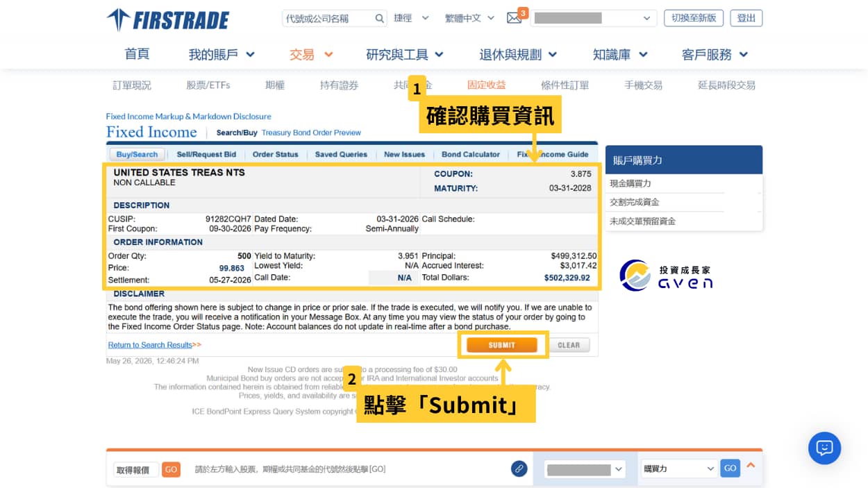
Task: Open the 固定收益 submenu item
Action: pos(487,85)
